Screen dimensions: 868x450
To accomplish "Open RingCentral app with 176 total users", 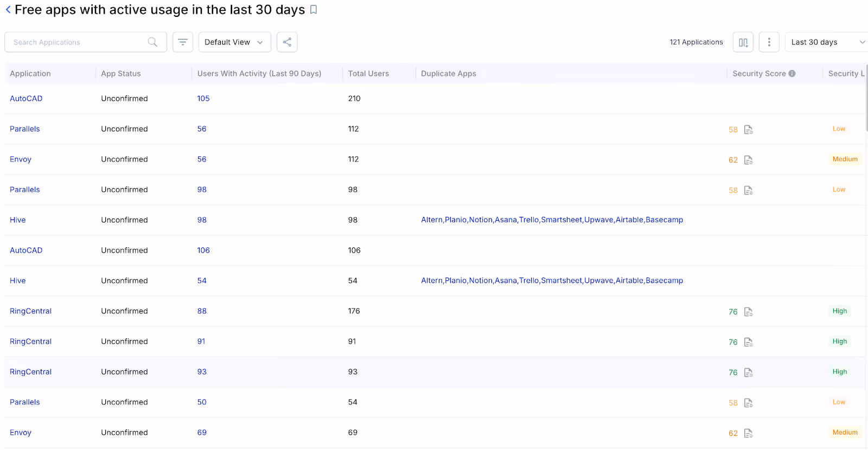I will [31, 311].
